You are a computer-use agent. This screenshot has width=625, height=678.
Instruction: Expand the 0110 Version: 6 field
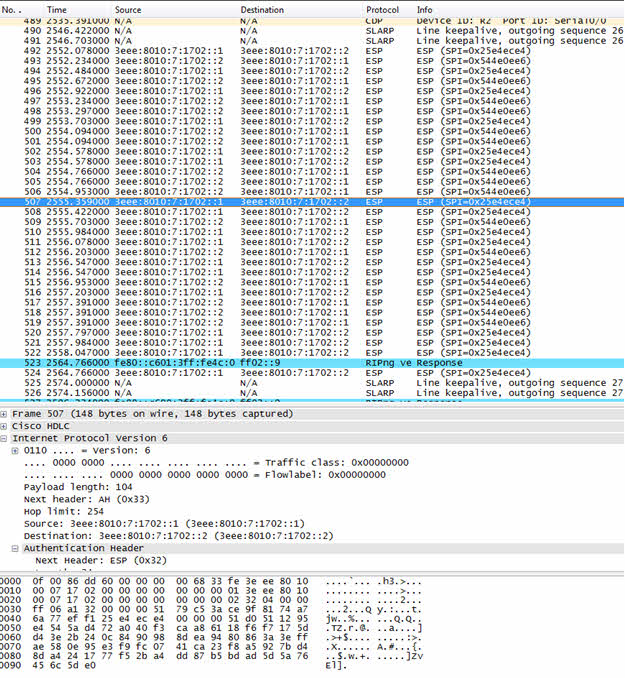[15, 451]
